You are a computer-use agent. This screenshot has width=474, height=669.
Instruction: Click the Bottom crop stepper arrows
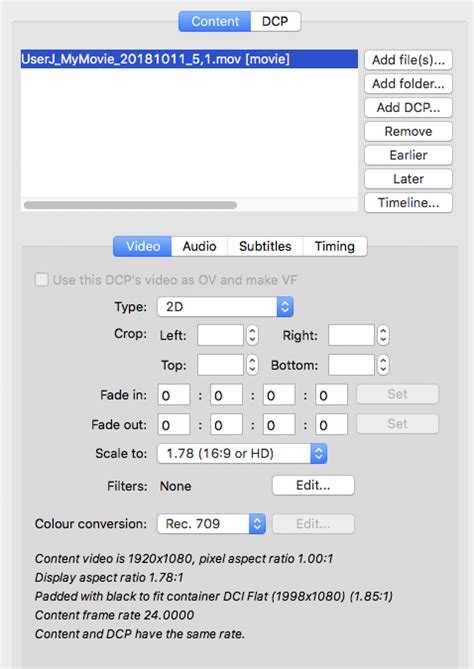(383, 365)
